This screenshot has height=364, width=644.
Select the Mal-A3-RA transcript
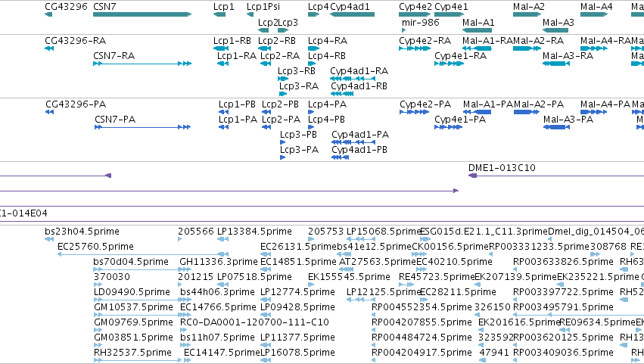pyautogui.click(x=556, y=64)
